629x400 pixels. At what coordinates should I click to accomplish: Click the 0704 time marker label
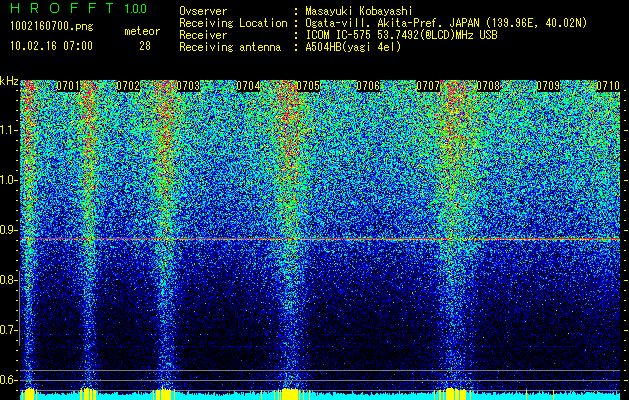[248, 86]
